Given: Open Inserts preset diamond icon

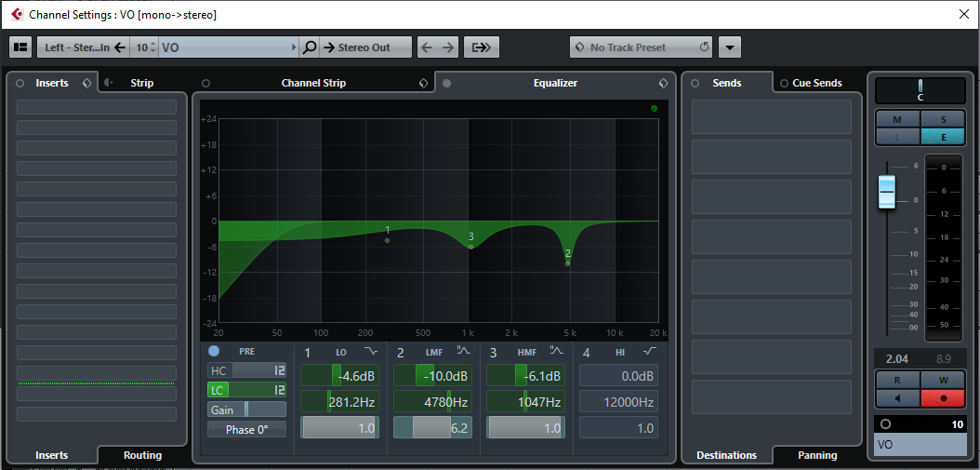Looking at the screenshot, I should pos(86,83).
